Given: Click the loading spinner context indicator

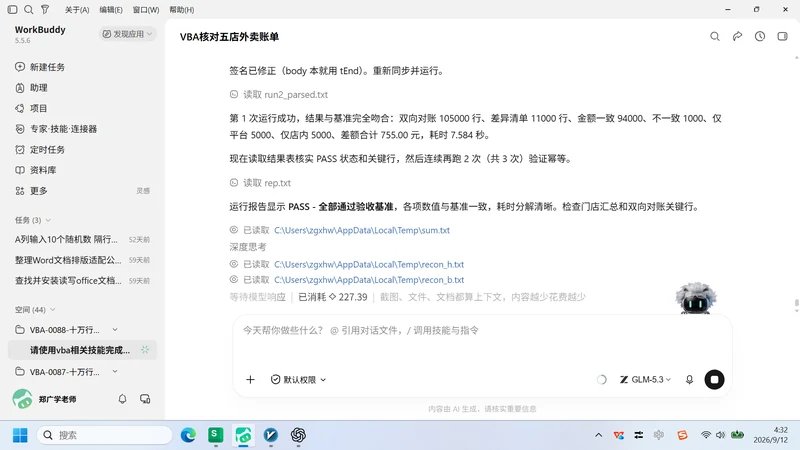Looking at the screenshot, I should (x=602, y=380).
